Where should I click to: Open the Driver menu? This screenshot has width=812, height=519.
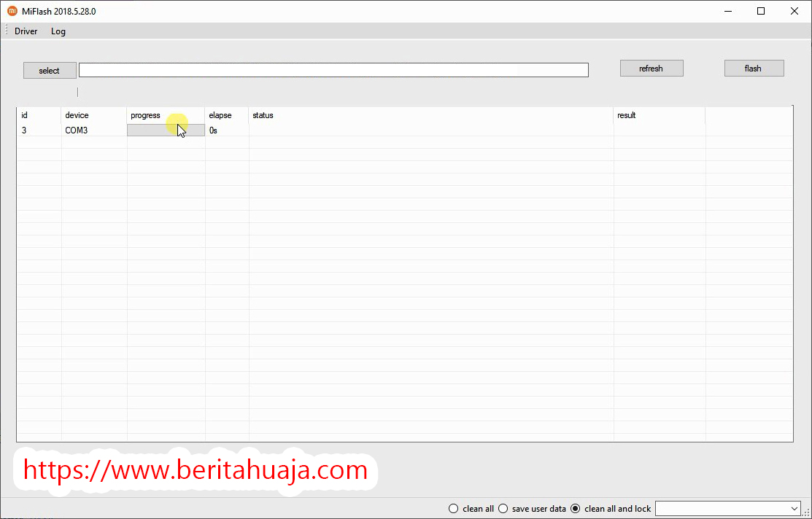26,31
